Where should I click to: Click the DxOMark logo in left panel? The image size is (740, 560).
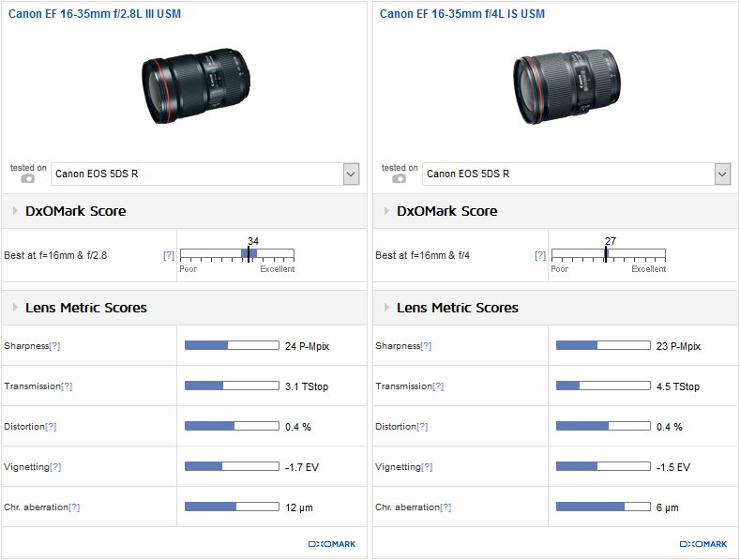coord(331,544)
